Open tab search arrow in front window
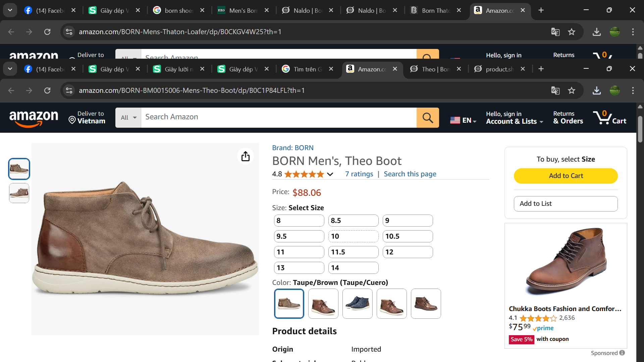The image size is (644, 362). (x=10, y=69)
